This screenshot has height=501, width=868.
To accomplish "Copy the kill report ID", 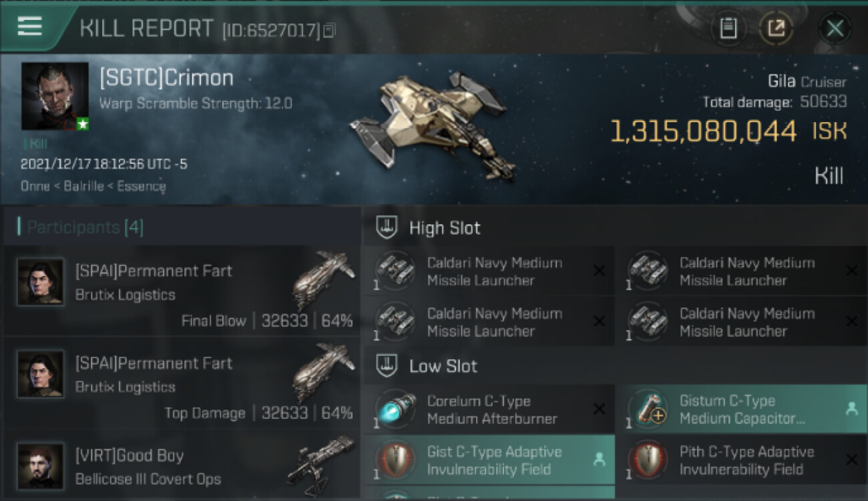I will [329, 30].
